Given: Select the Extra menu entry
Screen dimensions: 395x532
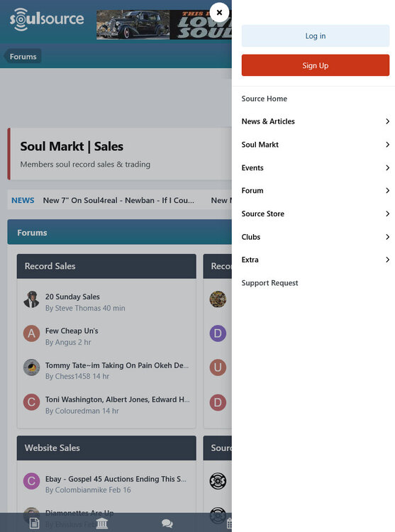Looking at the screenshot, I should point(250,260).
